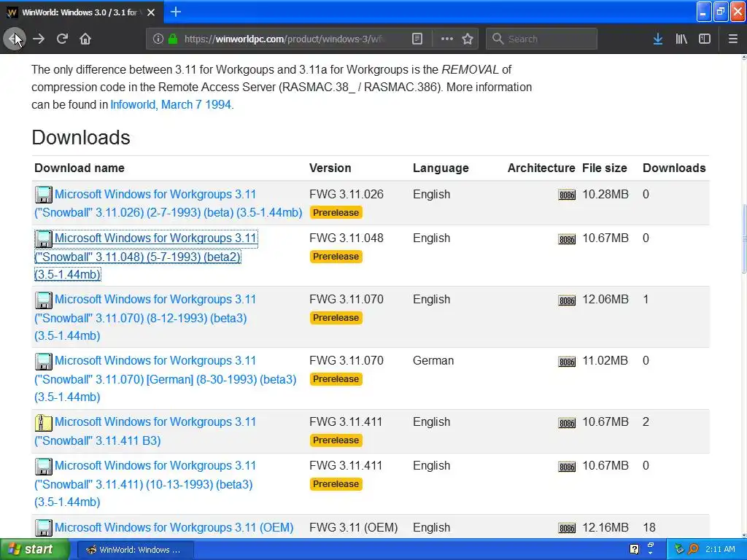The image size is (747, 560).
Task: Click floppy icon beside Snowball 3.11.048
Action: [x=43, y=238]
